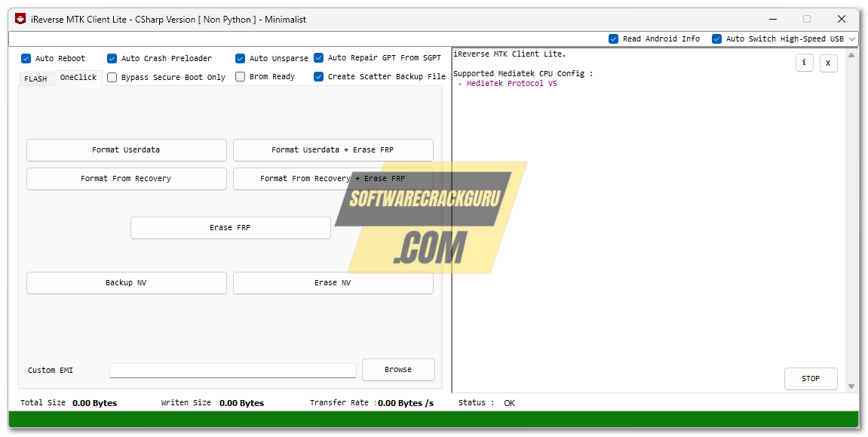Check the Brom Ready box
The height and width of the screenshot is (437, 868).
click(x=241, y=76)
